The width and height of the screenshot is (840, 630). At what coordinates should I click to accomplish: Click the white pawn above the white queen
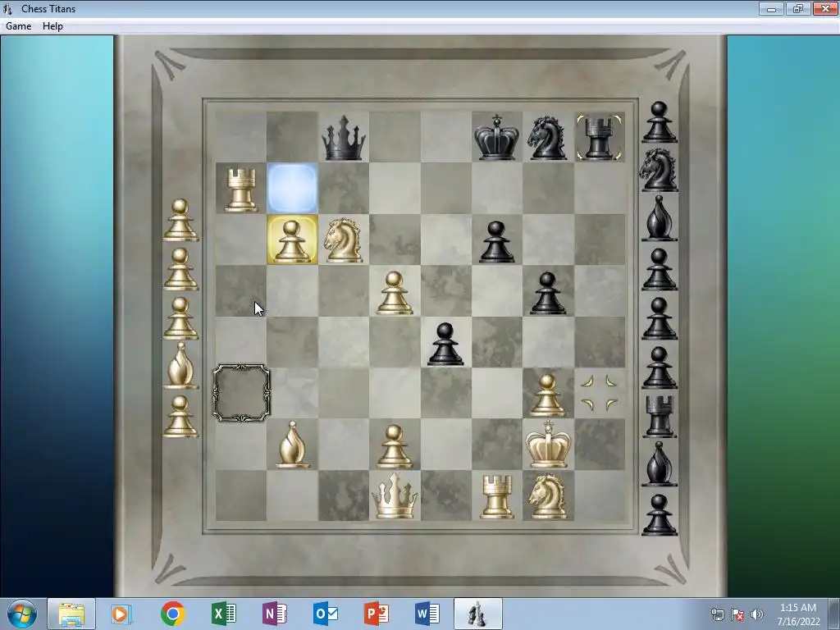click(395, 446)
